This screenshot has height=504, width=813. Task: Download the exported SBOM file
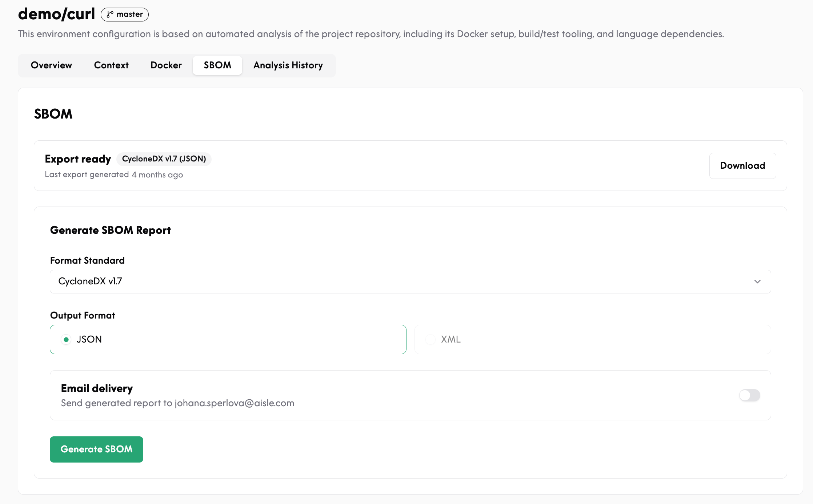click(x=742, y=166)
